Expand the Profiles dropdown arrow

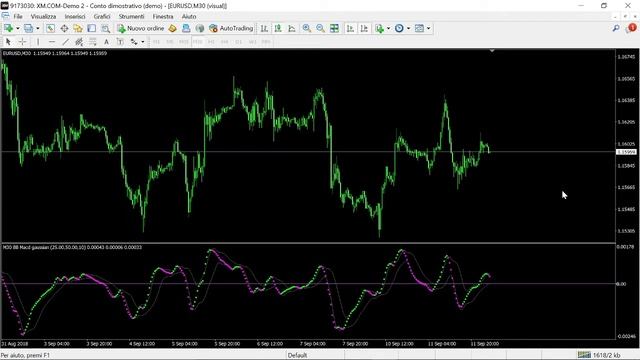click(38, 28)
